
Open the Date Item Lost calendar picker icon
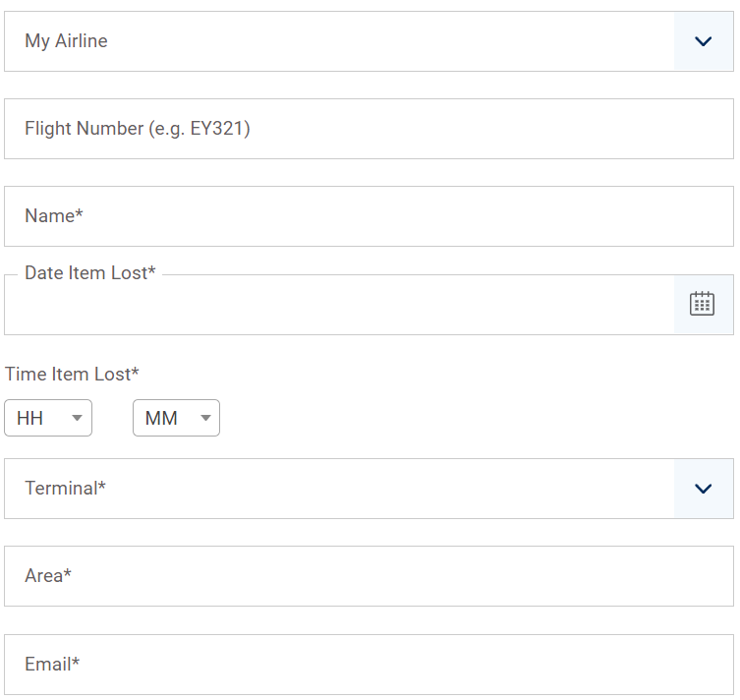[702, 304]
